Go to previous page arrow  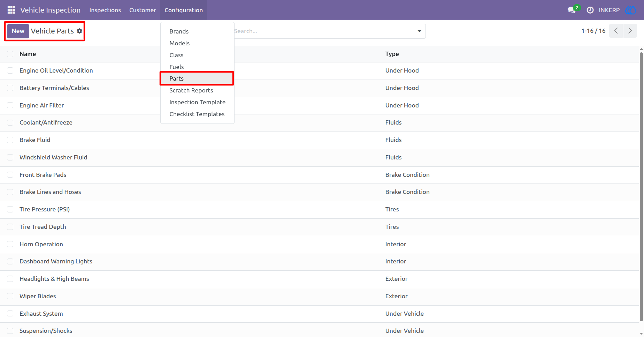click(616, 31)
